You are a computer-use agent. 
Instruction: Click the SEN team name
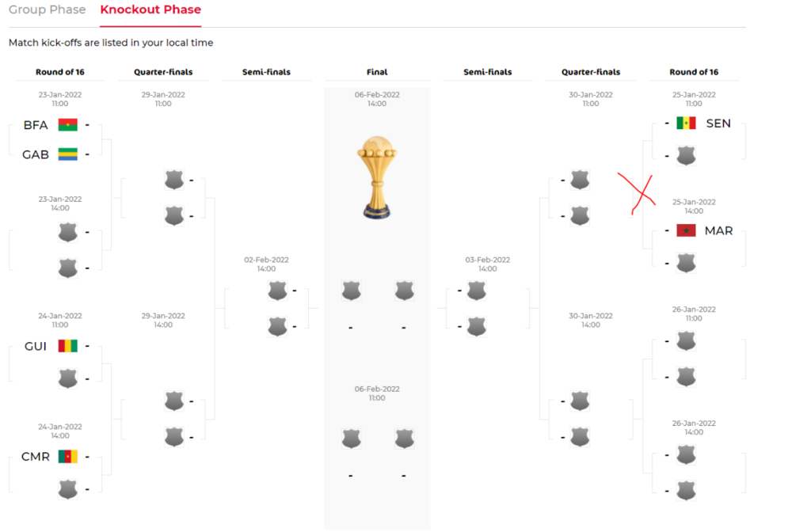[718, 123]
